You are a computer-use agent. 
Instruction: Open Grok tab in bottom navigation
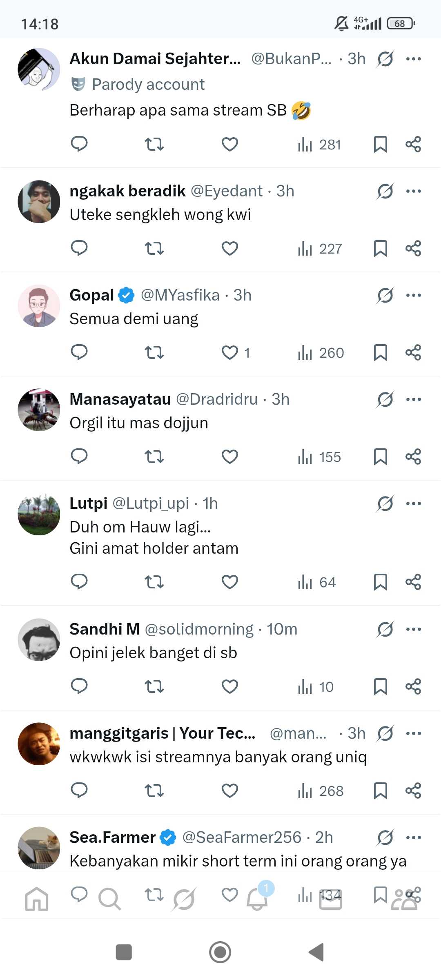(x=184, y=899)
